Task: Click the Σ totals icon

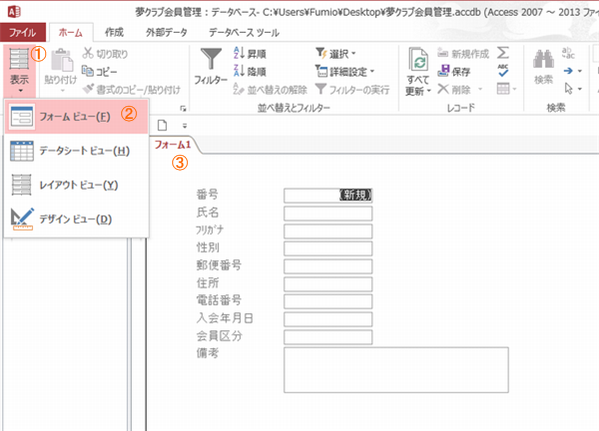Action: click(503, 53)
